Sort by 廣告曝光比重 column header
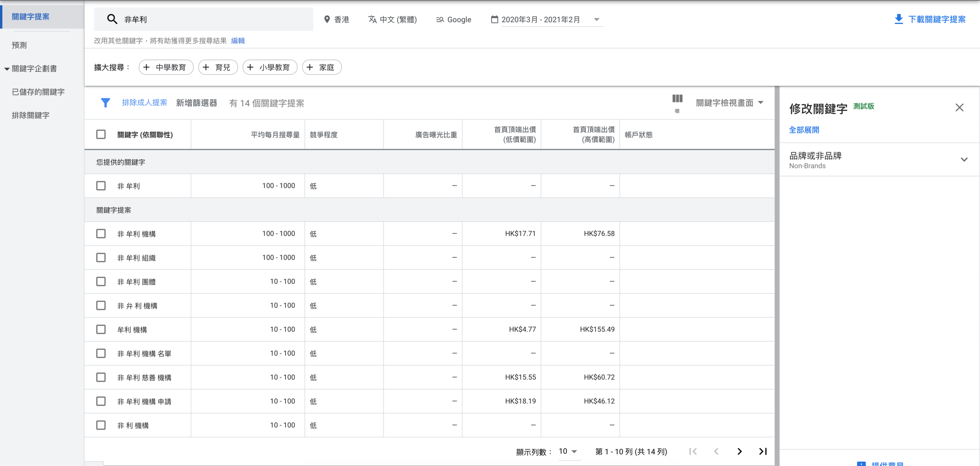 click(436, 135)
